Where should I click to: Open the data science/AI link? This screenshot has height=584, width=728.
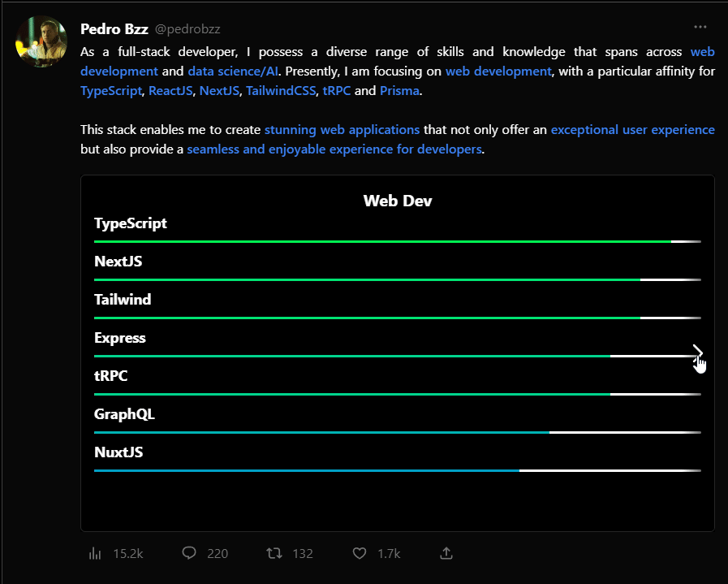[233, 71]
